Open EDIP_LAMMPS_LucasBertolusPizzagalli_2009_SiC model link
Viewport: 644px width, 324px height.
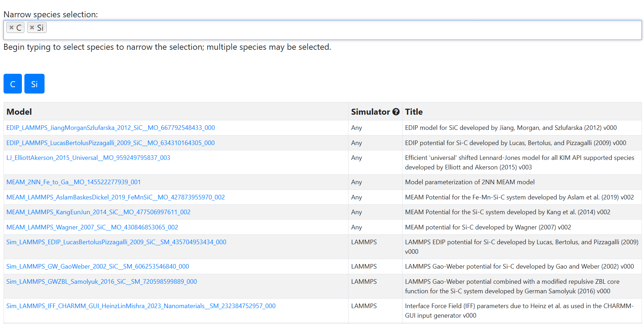pyautogui.click(x=111, y=143)
